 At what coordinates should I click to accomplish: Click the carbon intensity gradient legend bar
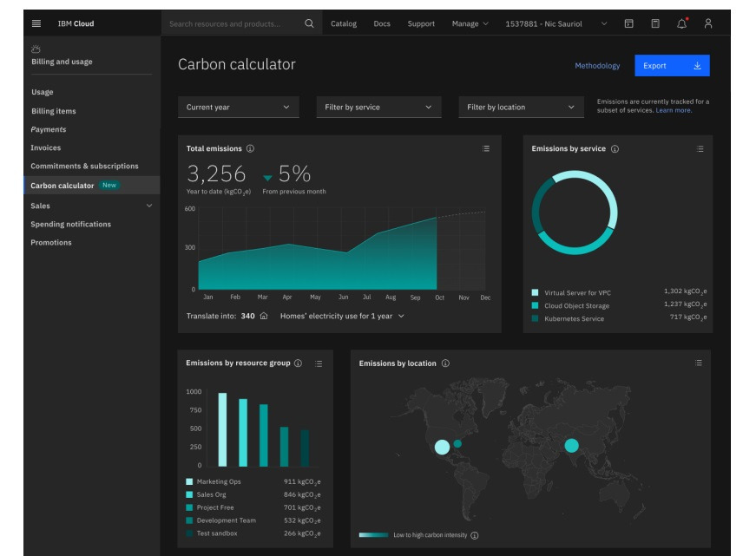[374, 535]
